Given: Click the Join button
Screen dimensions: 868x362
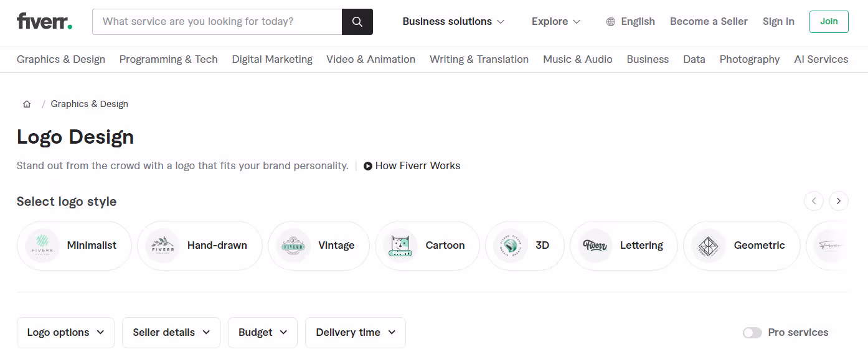Looking at the screenshot, I should pyautogui.click(x=829, y=22).
